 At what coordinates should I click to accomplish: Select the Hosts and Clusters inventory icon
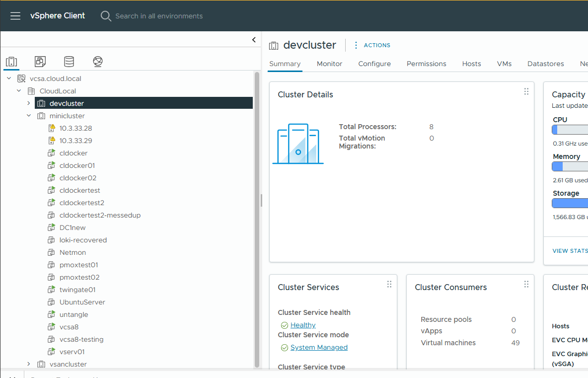pyautogui.click(x=11, y=62)
